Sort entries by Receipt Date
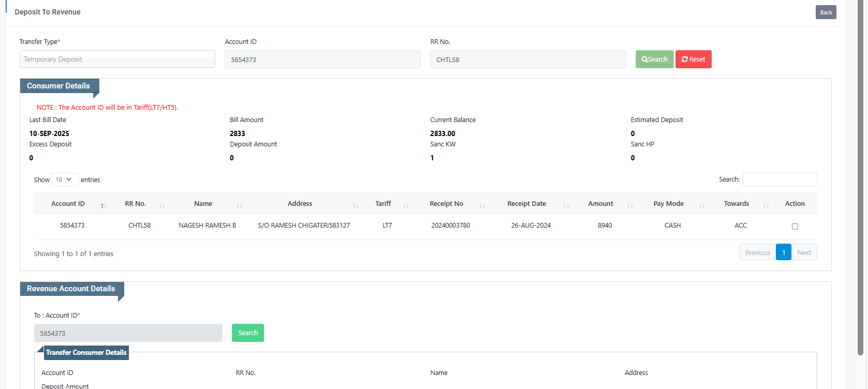Image resolution: width=868 pixels, height=389 pixels. 566,205
